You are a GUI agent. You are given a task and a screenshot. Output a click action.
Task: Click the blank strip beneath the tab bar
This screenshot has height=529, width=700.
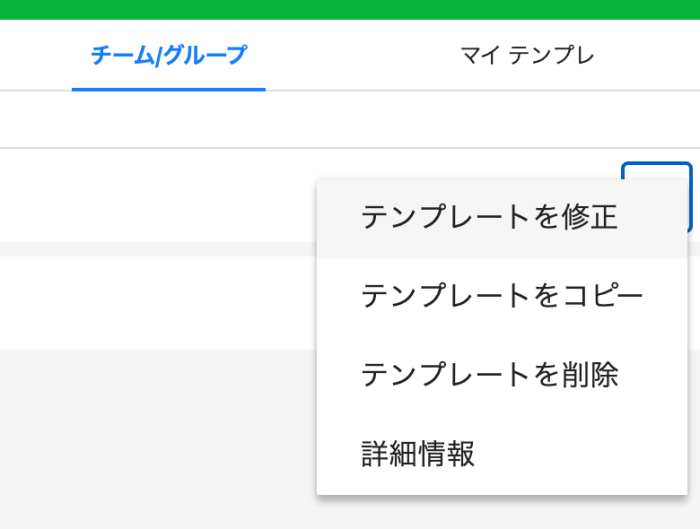click(x=350, y=119)
